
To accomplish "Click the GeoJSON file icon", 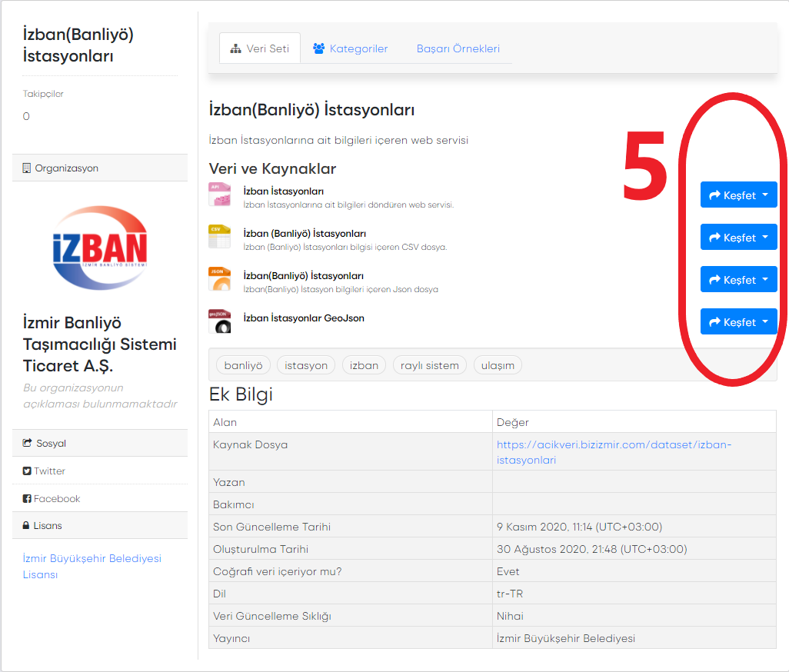I will (x=219, y=321).
